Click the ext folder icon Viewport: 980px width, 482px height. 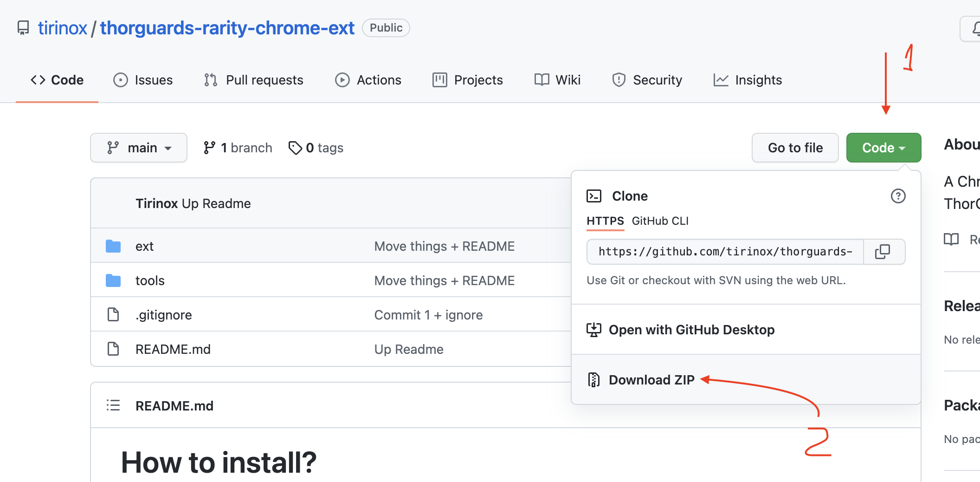113,246
